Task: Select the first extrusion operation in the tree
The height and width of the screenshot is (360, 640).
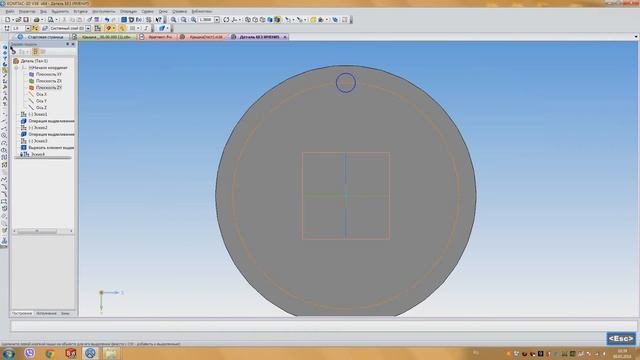Action: coord(48,121)
